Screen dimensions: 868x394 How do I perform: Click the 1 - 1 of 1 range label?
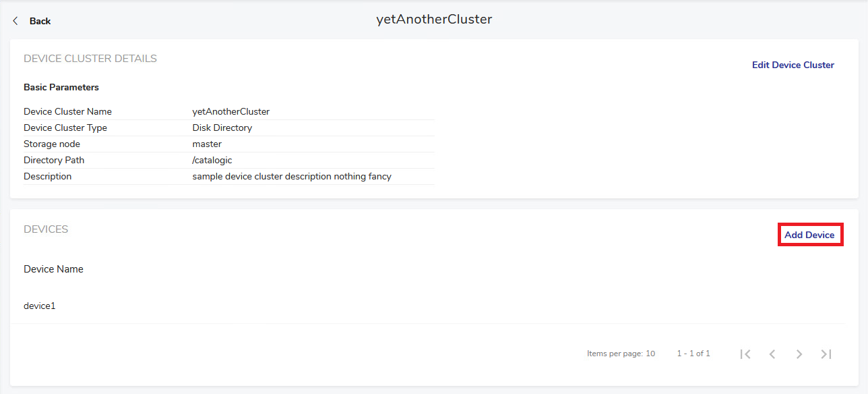[x=693, y=354]
